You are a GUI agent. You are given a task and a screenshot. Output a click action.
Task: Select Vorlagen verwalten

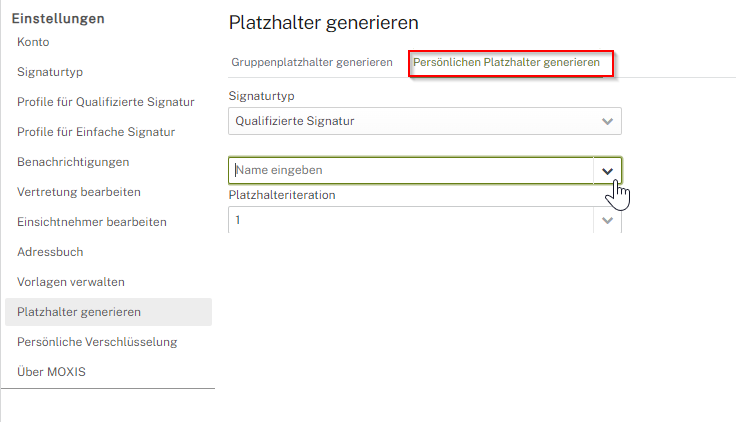click(x=70, y=282)
